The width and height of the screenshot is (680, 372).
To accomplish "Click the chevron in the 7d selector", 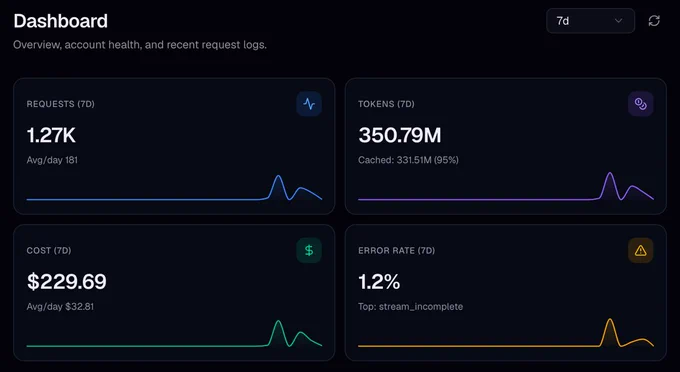I will (618, 21).
